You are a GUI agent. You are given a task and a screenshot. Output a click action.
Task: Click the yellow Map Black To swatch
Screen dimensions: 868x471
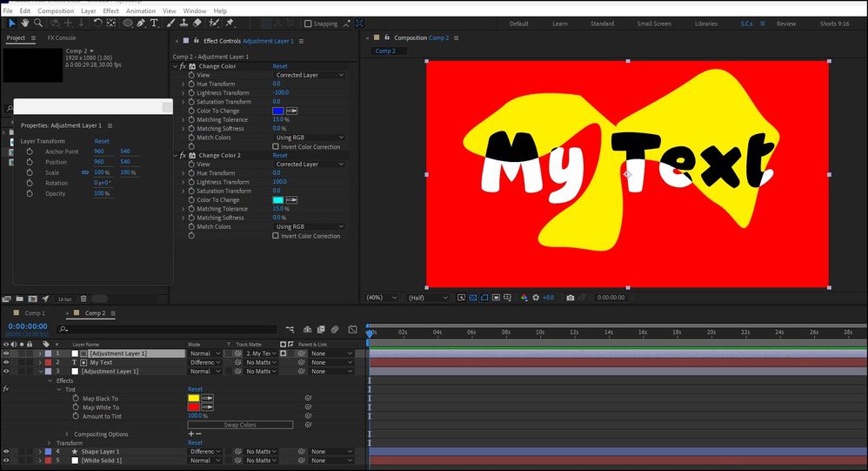(x=194, y=399)
